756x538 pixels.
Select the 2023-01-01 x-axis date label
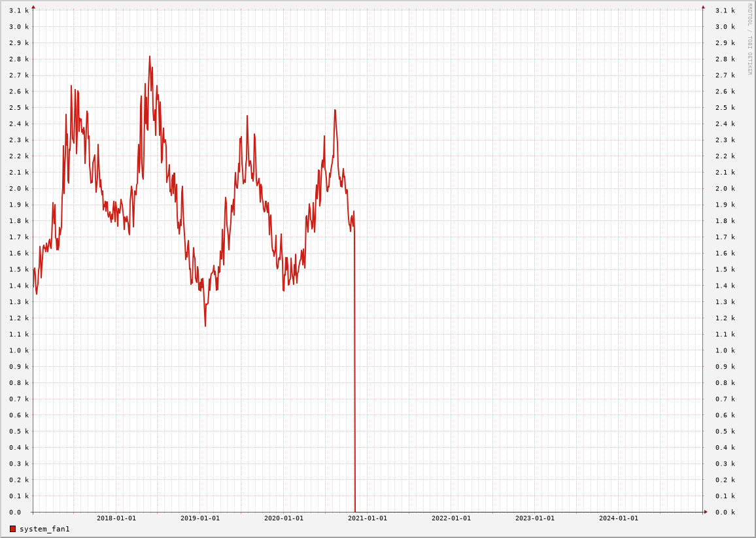(535, 518)
